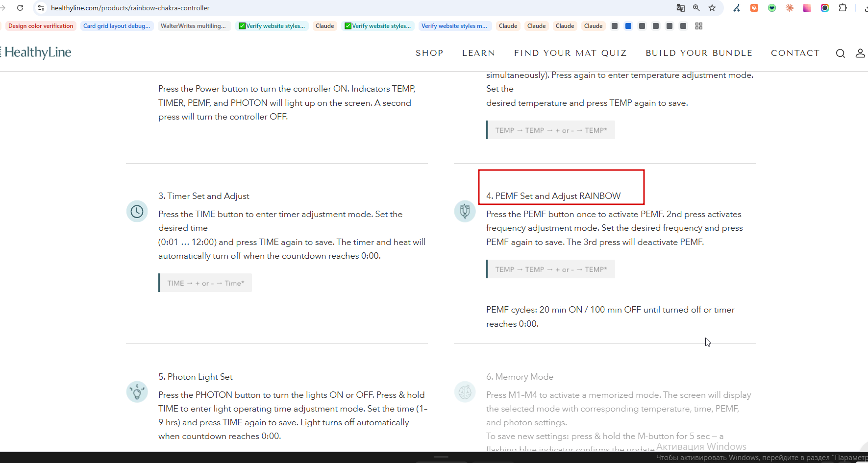Open the orange starburst Claude extension
The image size is (868, 463).
coord(790,8)
